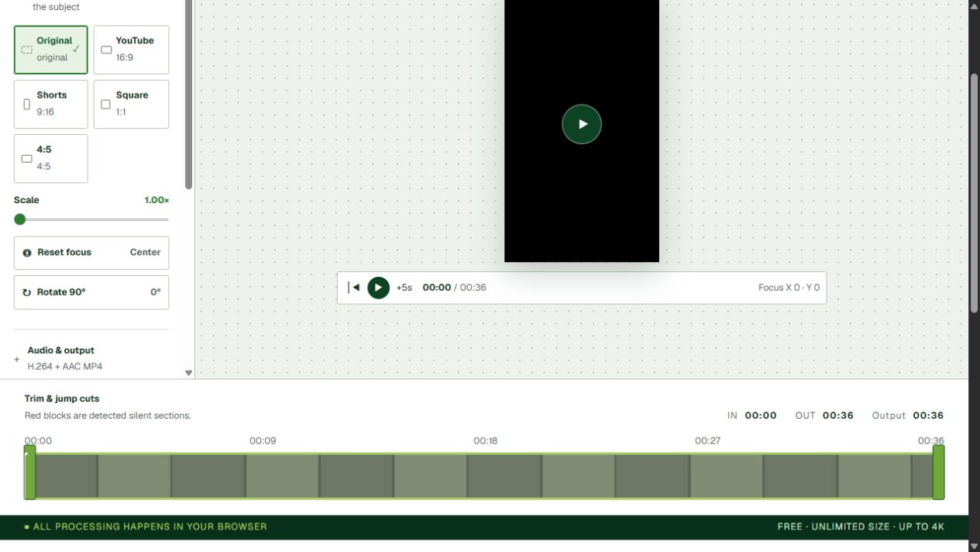Choose the 4:5 aspect ratio preset
Image resolution: width=980 pixels, height=552 pixels.
tap(51, 158)
